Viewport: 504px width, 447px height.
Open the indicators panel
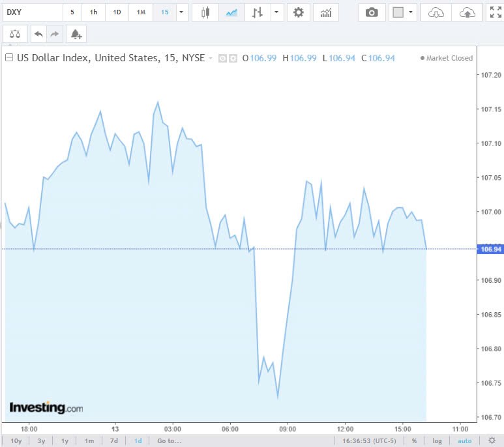[325, 12]
